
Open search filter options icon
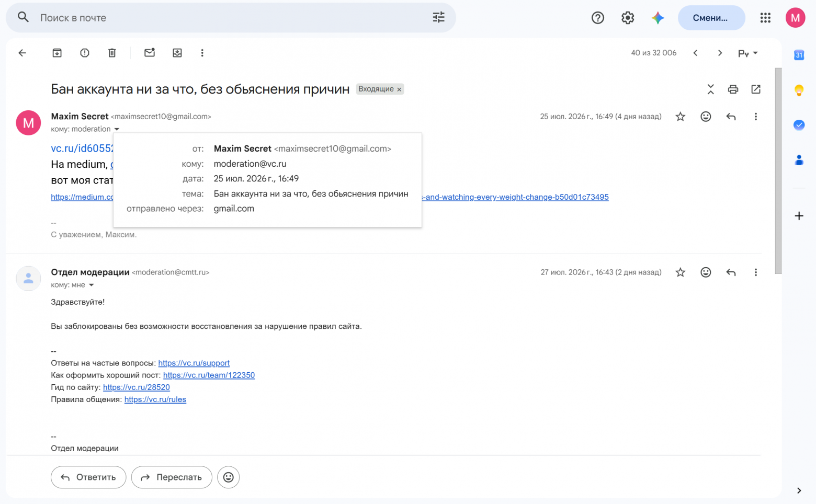pyautogui.click(x=438, y=17)
